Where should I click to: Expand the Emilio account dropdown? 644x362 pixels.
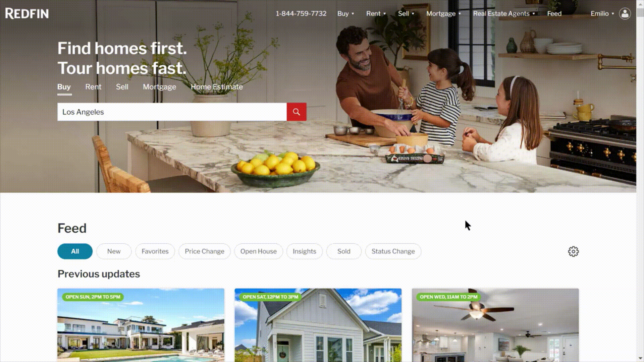point(602,13)
